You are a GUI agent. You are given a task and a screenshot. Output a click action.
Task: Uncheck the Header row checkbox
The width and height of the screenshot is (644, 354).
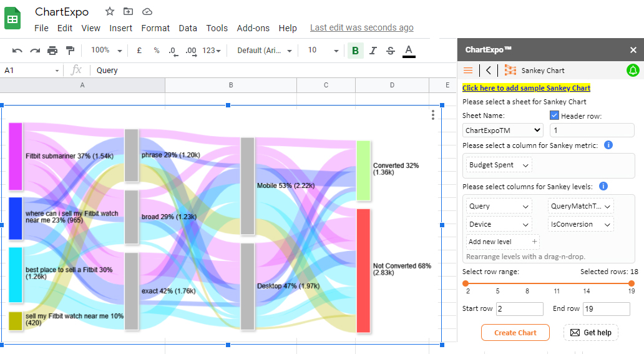[555, 115]
